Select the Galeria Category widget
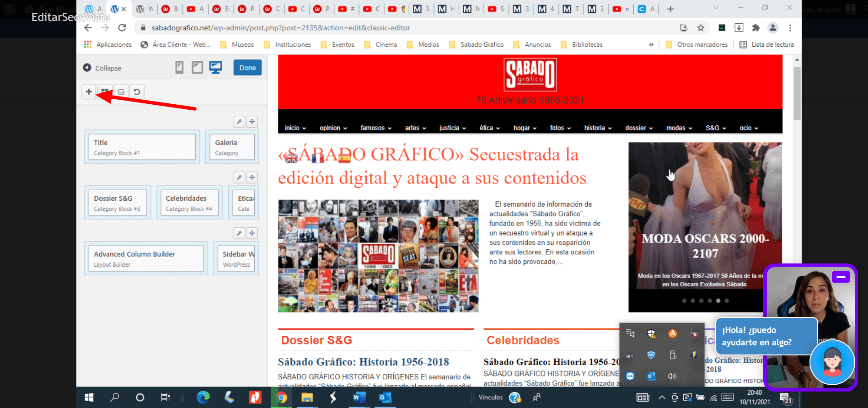Viewport: 868px width, 408px height. pos(232,147)
